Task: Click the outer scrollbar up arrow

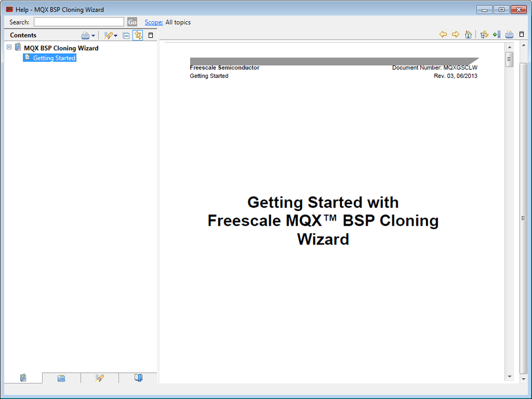Action: 523,45
